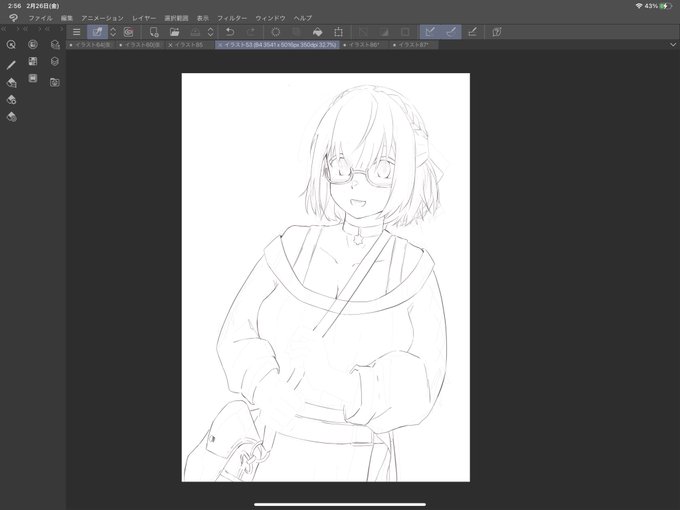The height and width of the screenshot is (510, 680).
Task: Open the checkered pattern palette icon
Action: click(33, 61)
